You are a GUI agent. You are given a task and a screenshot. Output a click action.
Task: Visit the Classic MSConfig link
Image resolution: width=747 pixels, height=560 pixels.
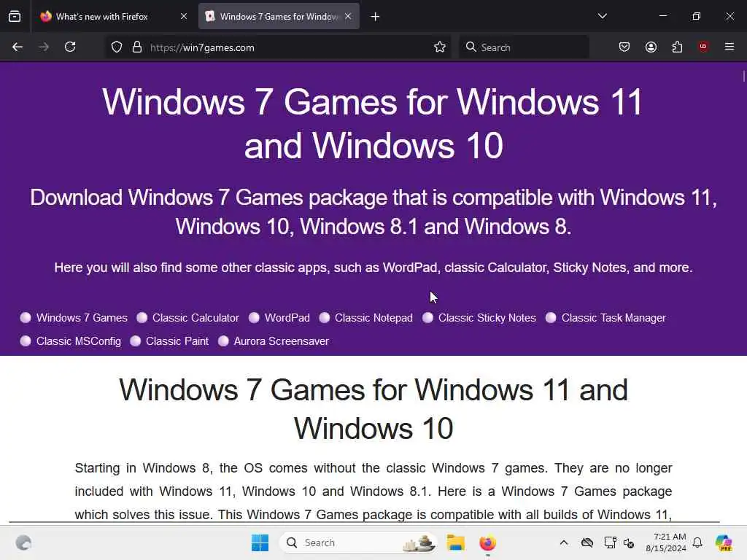pyautogui.click(x=79, y=341)
